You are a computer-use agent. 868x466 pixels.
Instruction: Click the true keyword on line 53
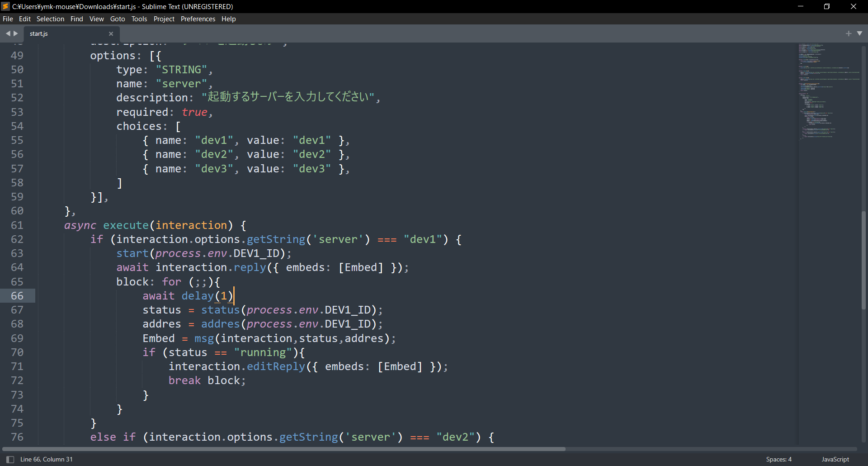[194, 112]
